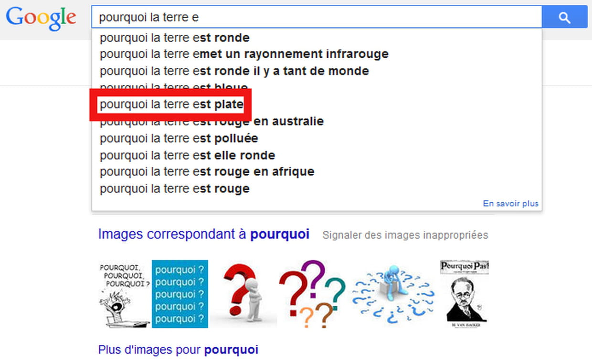Image resolution: width=592 pixels, height=364 pixels.
Task: Open the colorful question marks thumbnail
Action: 312,294
